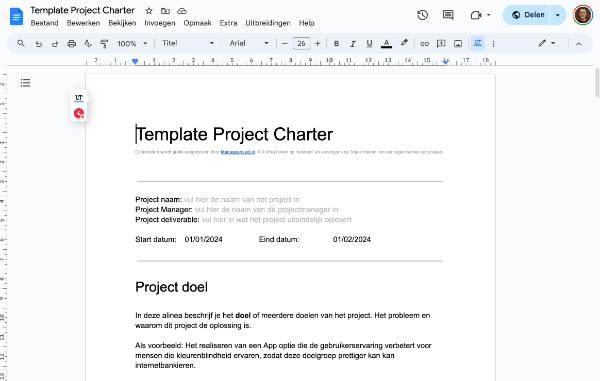This screenshot has height=381, width=600.
Task: Open the text color picker
Action: coord(386,44)
